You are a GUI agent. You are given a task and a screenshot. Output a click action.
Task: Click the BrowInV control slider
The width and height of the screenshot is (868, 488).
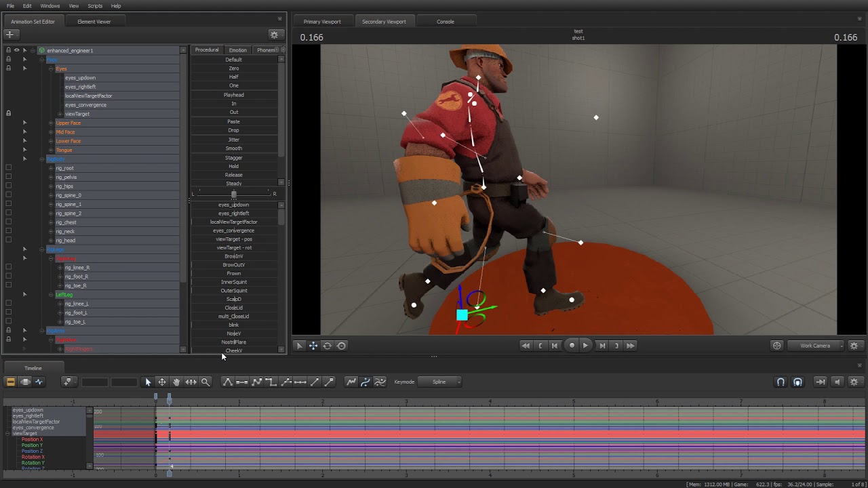(234, 256)
